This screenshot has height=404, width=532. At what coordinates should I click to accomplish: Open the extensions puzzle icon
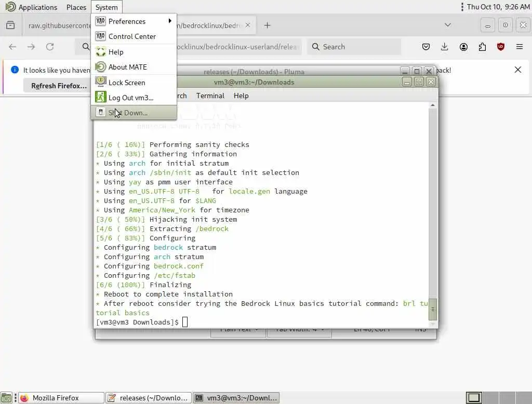click(482, 47)
